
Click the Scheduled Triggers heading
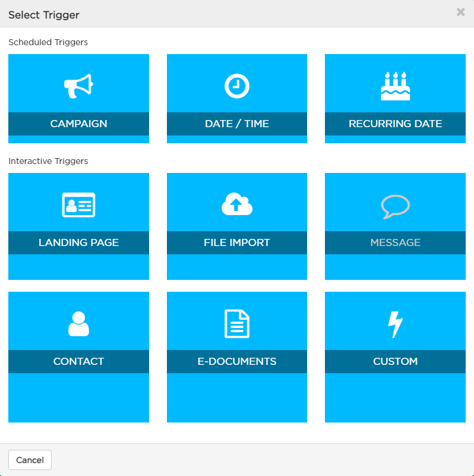click(x=48, y=42)
